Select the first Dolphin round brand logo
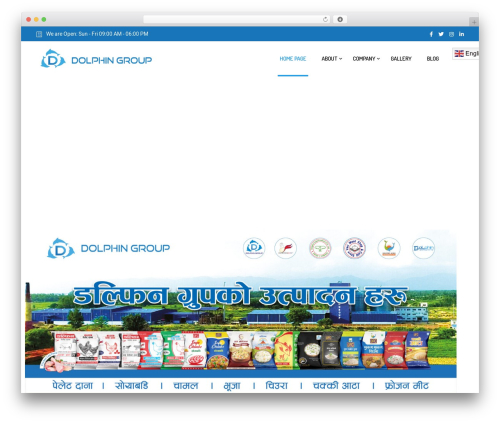This screenshot has height=423, width=500. pyautogui.click(x=254, y=248)
